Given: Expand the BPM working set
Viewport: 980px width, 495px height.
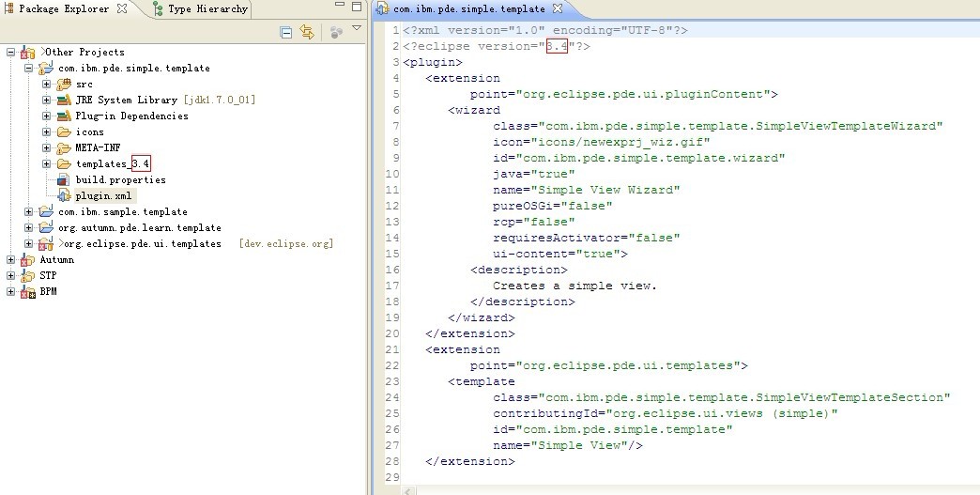Looking at the screenshot, I should (10, 291).
